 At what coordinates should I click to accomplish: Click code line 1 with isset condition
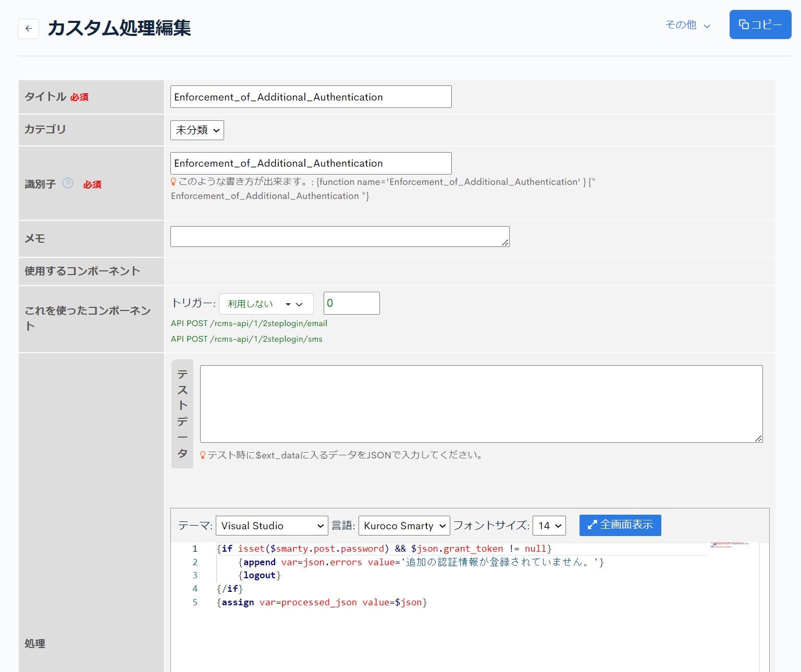(x=384, y=549)
